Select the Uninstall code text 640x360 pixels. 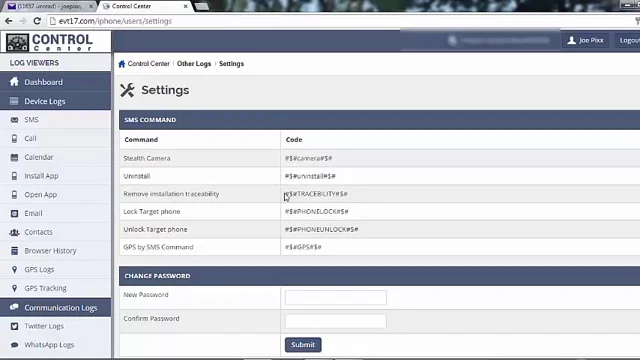click(x=310, y=176)
